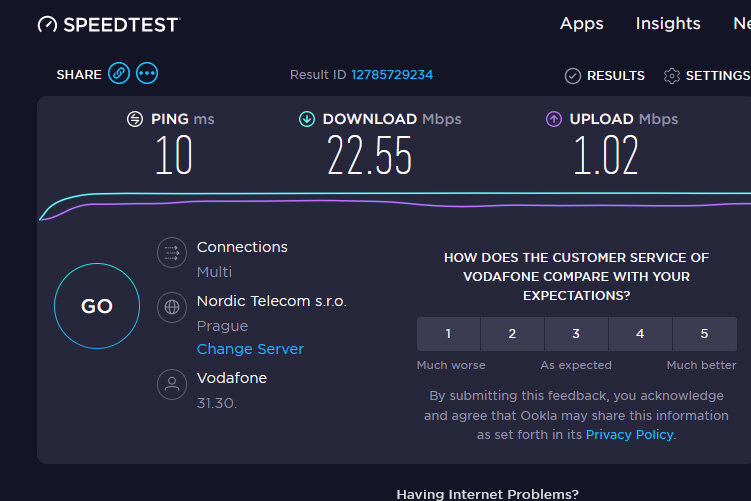Click the Change Server link
Screen dimensions: 751x501
[x=250, y=349]
